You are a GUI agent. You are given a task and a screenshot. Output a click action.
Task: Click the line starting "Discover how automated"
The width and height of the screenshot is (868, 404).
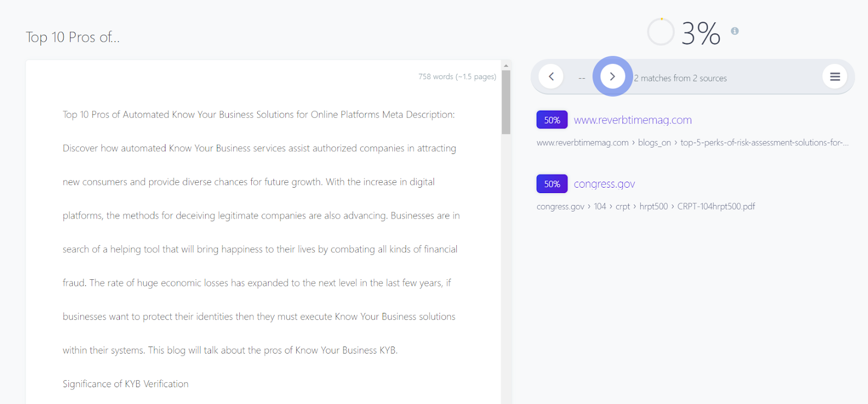click(259, 148)
